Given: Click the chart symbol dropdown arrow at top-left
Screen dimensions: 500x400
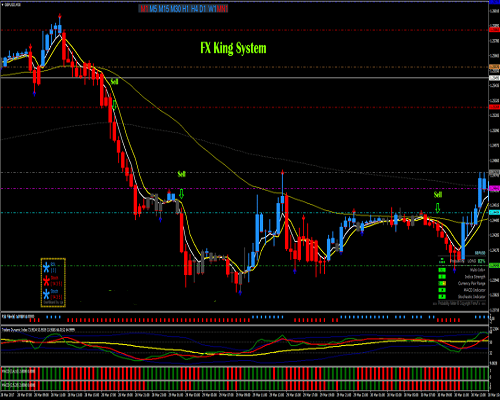Looking at the screenshot, I should tap(3, 5).
